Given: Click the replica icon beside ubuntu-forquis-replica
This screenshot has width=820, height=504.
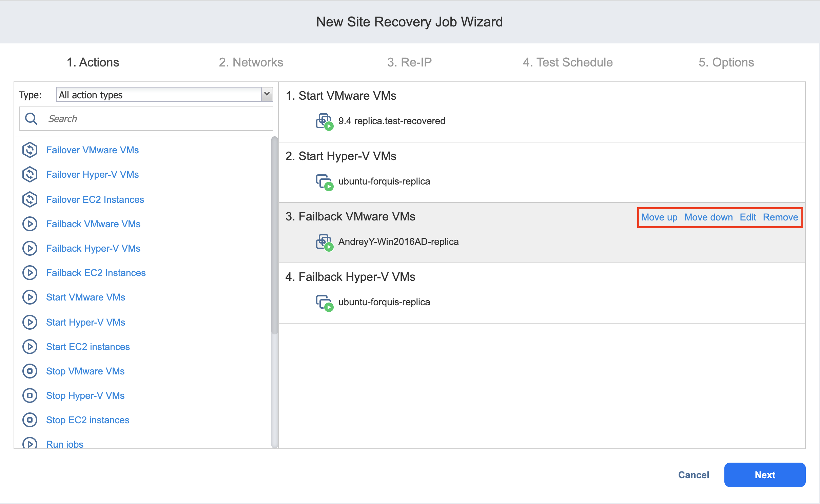Looking at the screenshot, I should tap(325, 181).
